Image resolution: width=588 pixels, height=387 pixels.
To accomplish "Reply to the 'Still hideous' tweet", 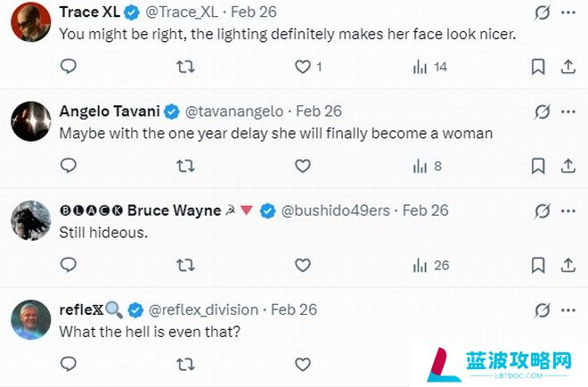I will (x=69, y=265).
